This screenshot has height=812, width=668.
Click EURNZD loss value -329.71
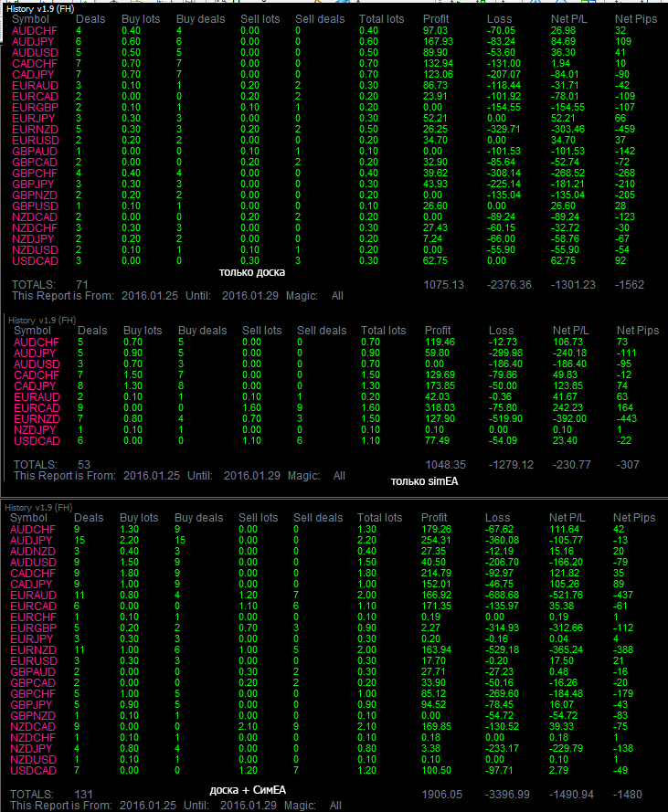click(504, 129)
